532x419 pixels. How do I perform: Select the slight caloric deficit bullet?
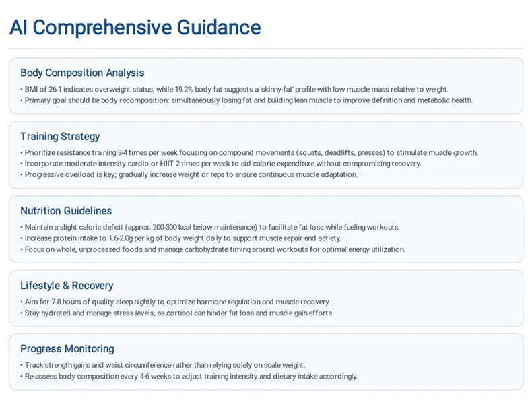[x=210, y=227]
